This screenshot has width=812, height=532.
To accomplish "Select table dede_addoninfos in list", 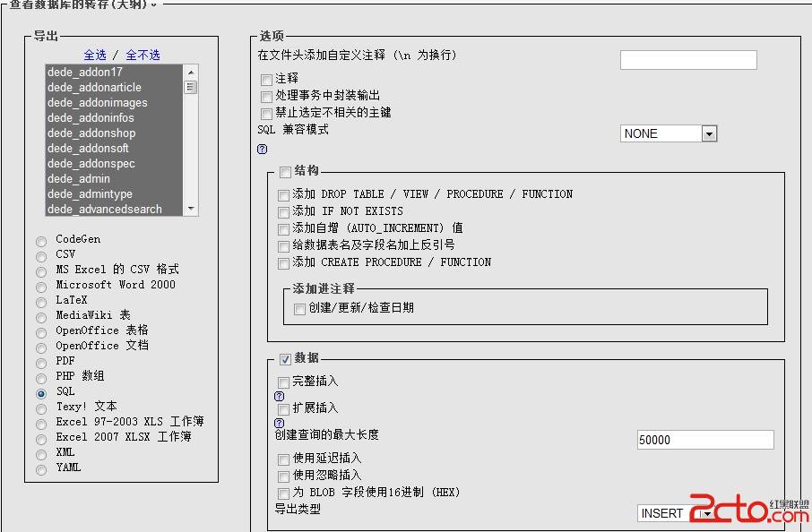I will pyautogui.click(x=114, y=118).
